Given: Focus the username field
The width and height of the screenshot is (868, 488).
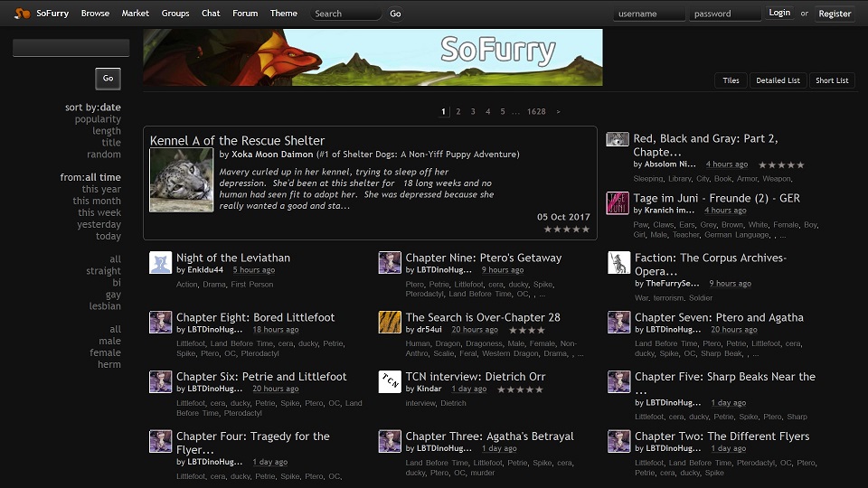Looking at the screenshot, I should 649,14.
